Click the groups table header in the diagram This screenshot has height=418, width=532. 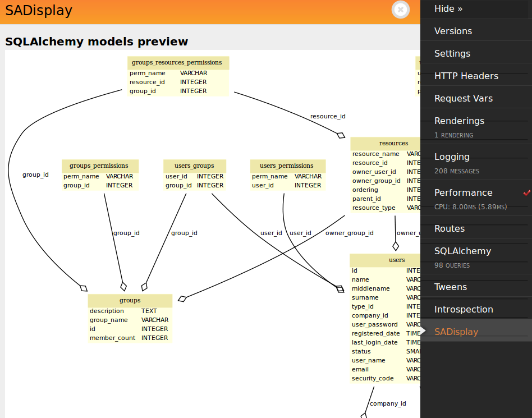pyautogui.click(x=130, y=300)
